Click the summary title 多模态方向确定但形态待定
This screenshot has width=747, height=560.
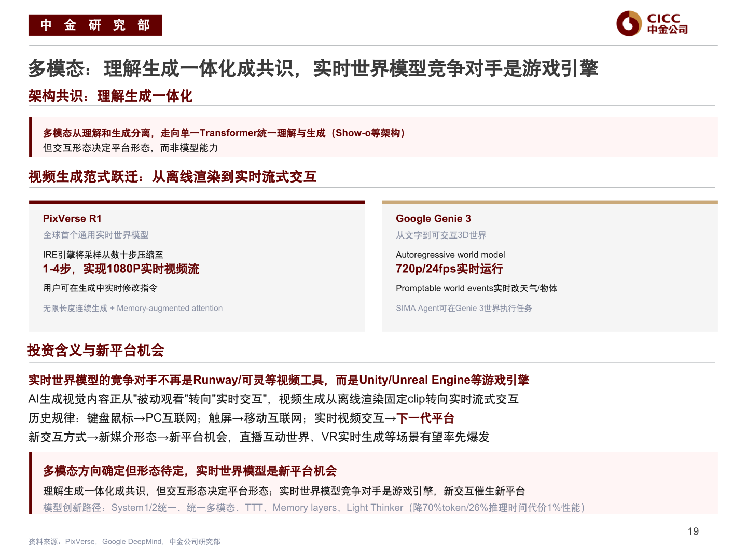pos(190,471)
